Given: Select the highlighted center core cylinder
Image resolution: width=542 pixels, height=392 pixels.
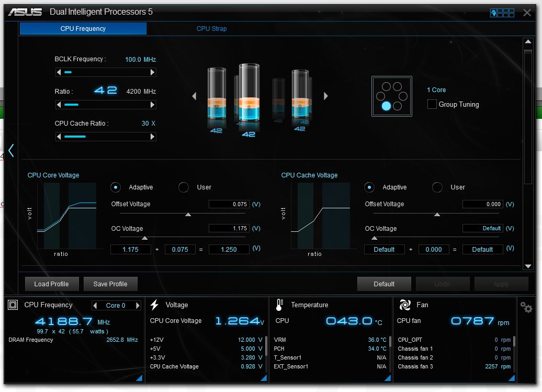Looking at the screenshot, I should 249,93.
